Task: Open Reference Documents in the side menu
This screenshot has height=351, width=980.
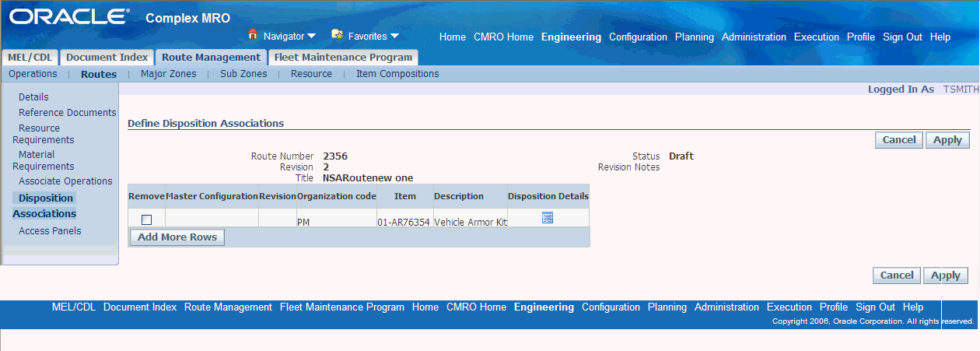Action: 68,113
